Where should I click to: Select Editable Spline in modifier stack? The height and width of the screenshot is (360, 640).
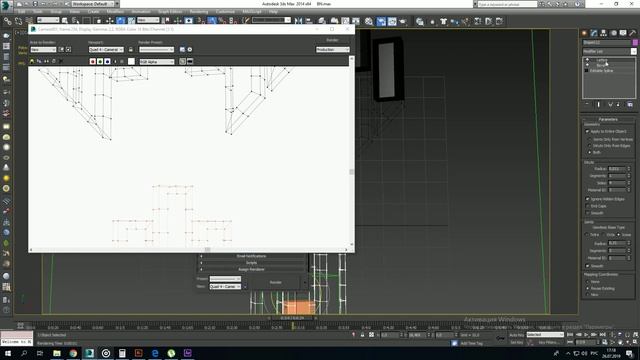[x=601, y=71]
